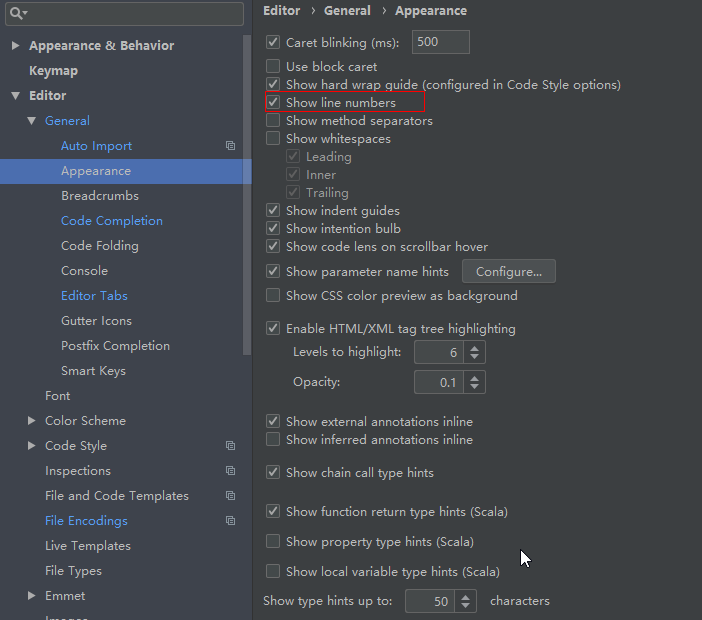Click the search magnifier icon

click(17, 14)
